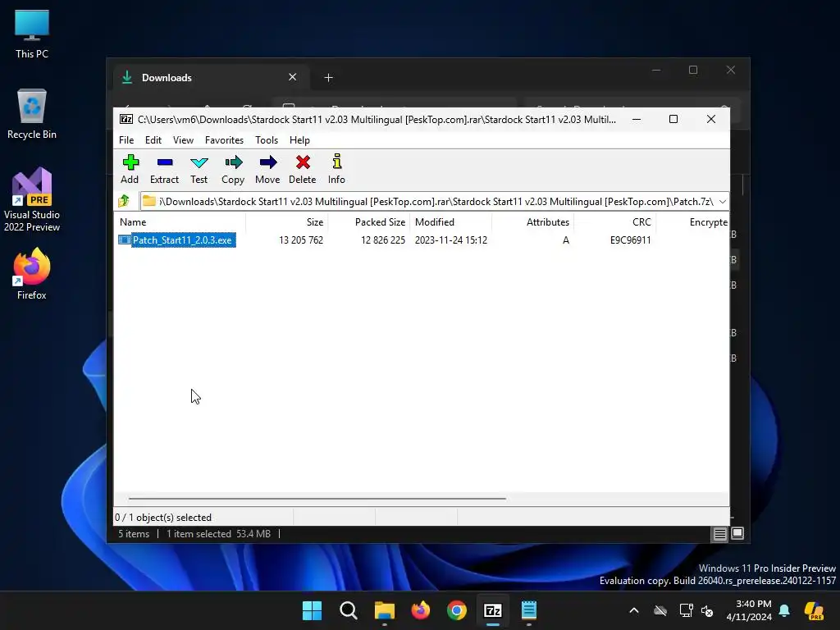Viewport: 840px width, 630px height.
Task: Open Firefox from the taskbar
Action: tap(421, 610)
